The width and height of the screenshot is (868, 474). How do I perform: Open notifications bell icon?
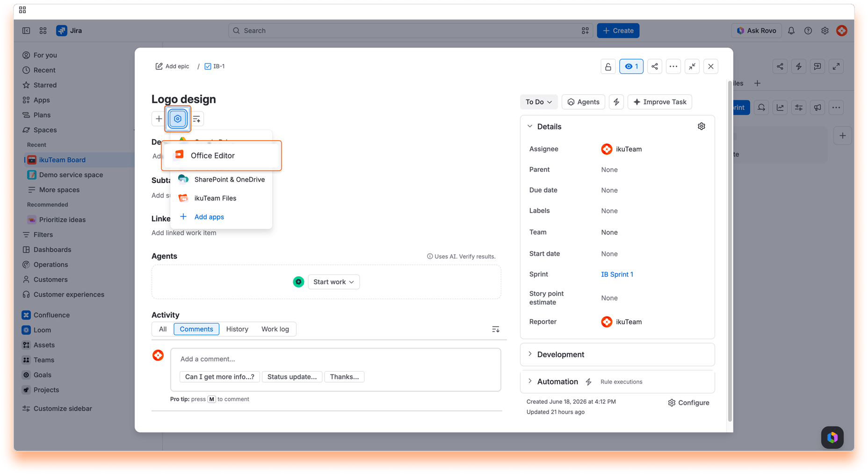pos(791,30)
